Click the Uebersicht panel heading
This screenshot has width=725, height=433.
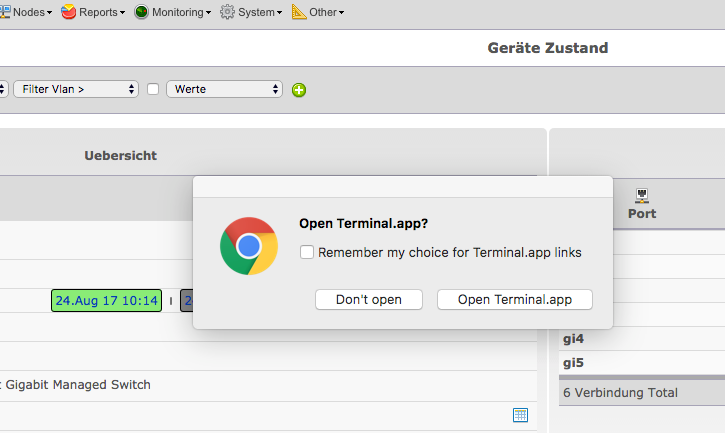(x=121, y=156)
